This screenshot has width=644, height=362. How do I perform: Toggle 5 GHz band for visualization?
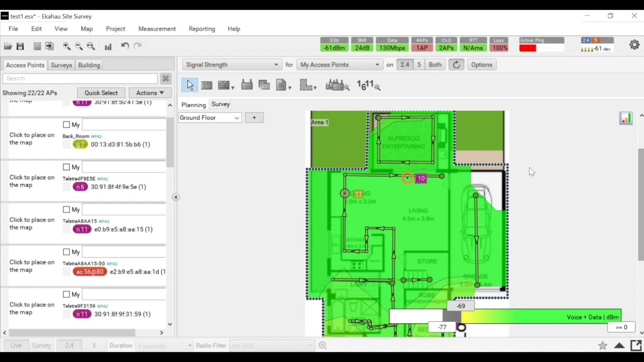pos(419,65)
